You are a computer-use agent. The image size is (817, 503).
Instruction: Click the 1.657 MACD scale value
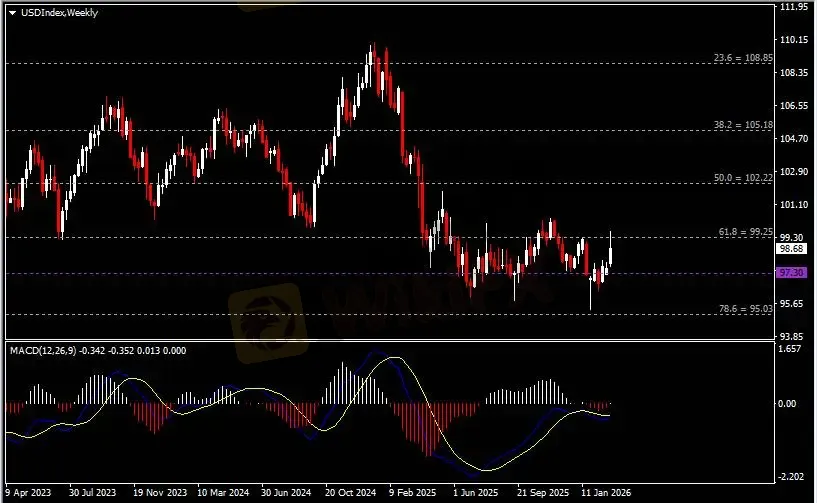click(791, 351)
